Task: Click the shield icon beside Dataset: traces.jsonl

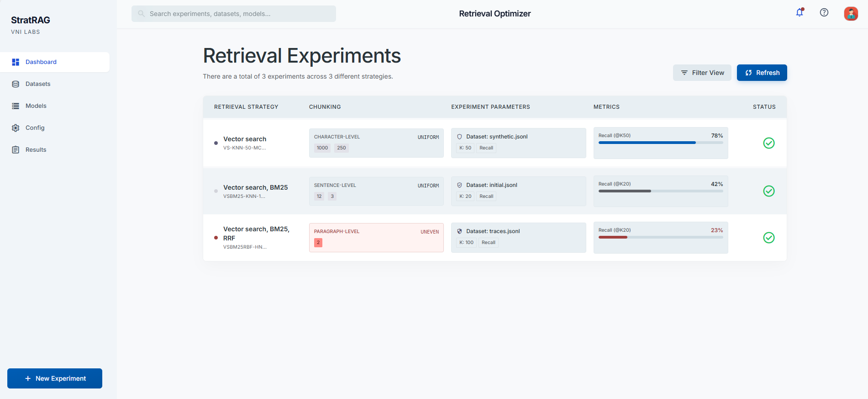Action: click(459, 231)
